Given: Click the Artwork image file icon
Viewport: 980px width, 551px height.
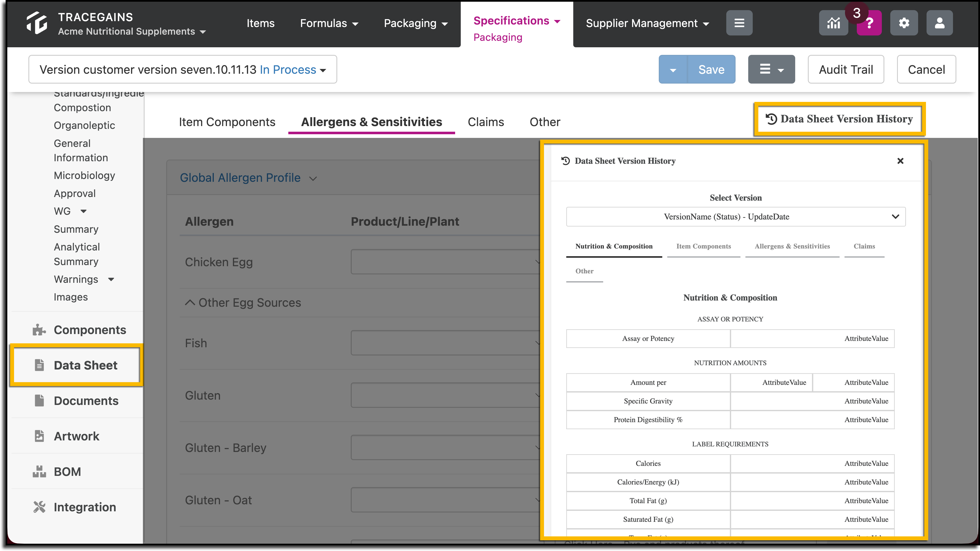Looking at the screenshot, I should (x=39, y=436).
